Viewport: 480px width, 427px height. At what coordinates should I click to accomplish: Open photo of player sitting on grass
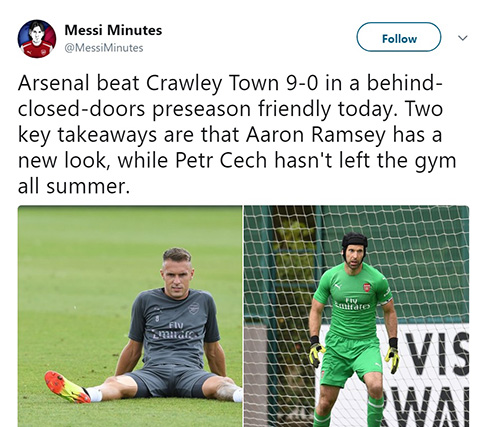130,316
